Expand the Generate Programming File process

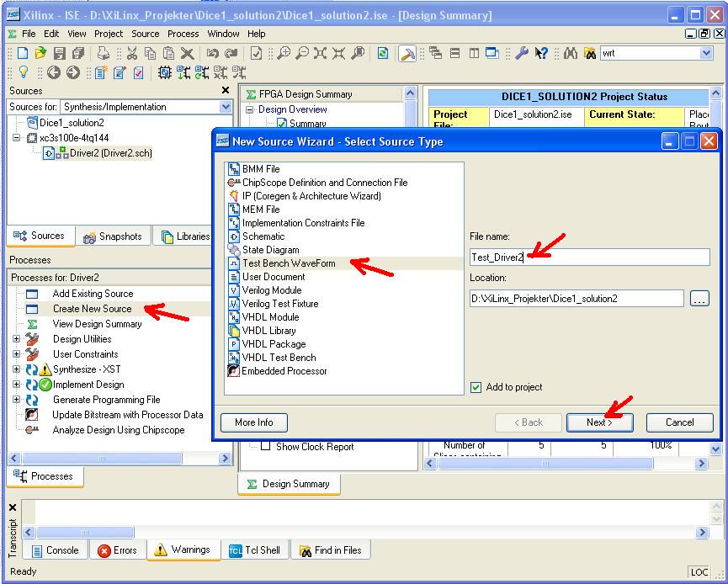17,400
